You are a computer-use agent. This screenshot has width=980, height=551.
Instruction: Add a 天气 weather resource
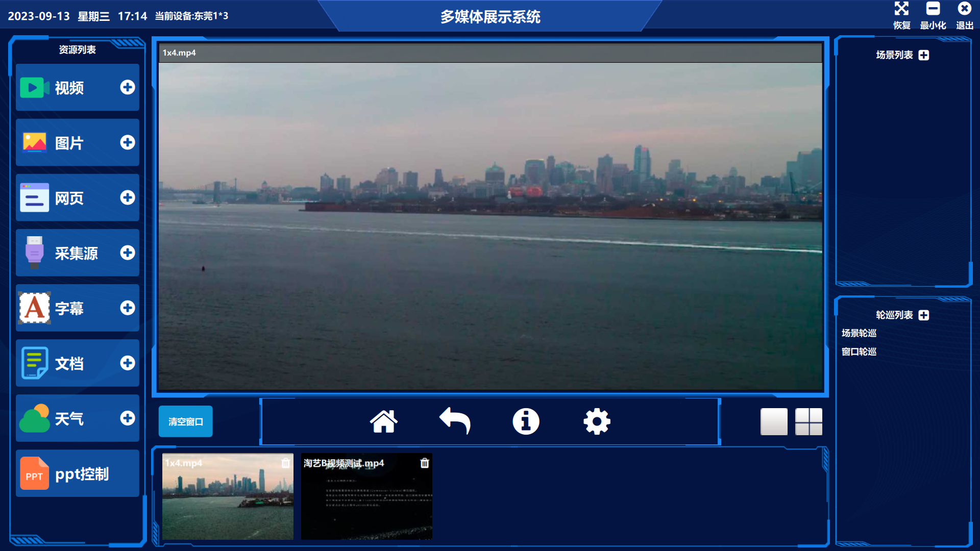point(128,418)
